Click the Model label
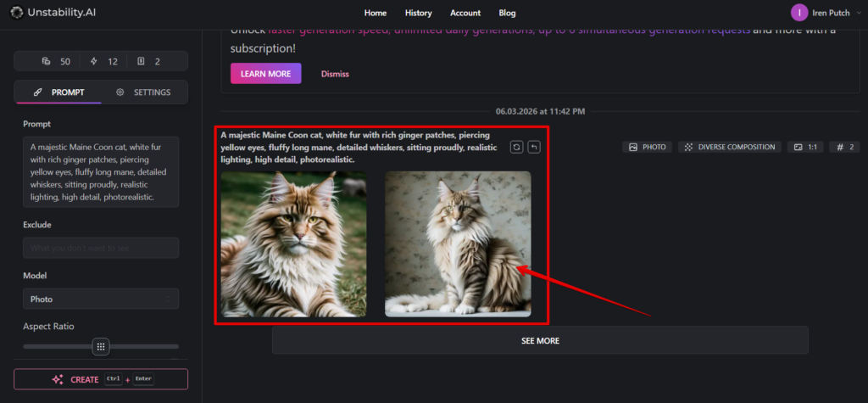Viewport: 868px width, 403px height. [35, 276]
